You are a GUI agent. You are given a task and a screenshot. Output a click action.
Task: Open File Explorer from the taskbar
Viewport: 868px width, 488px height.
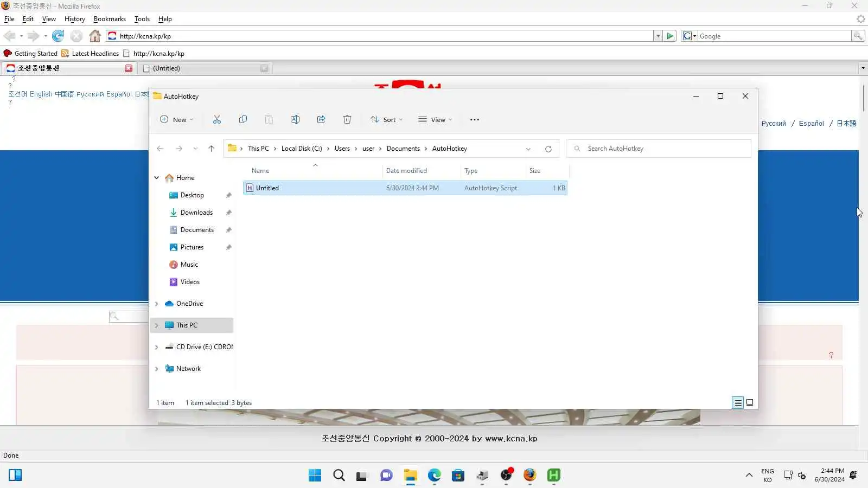click(411, 476)
